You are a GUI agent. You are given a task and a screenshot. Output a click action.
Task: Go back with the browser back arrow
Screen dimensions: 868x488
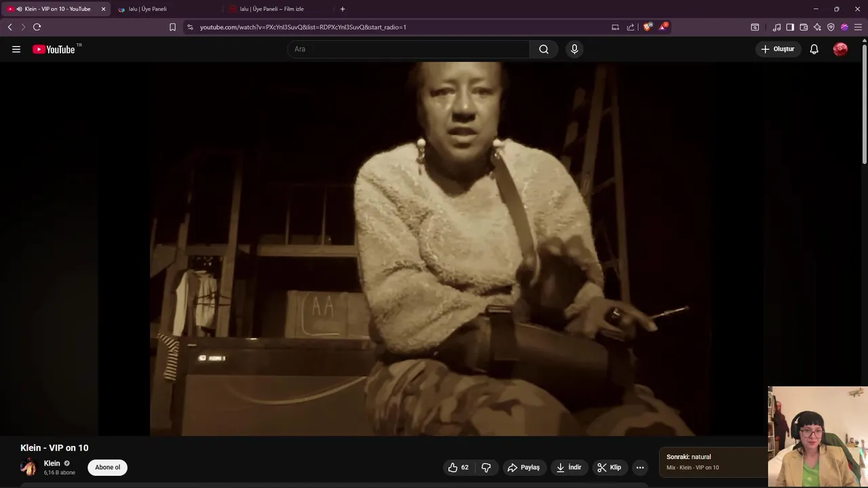click(x=9, y=27)
